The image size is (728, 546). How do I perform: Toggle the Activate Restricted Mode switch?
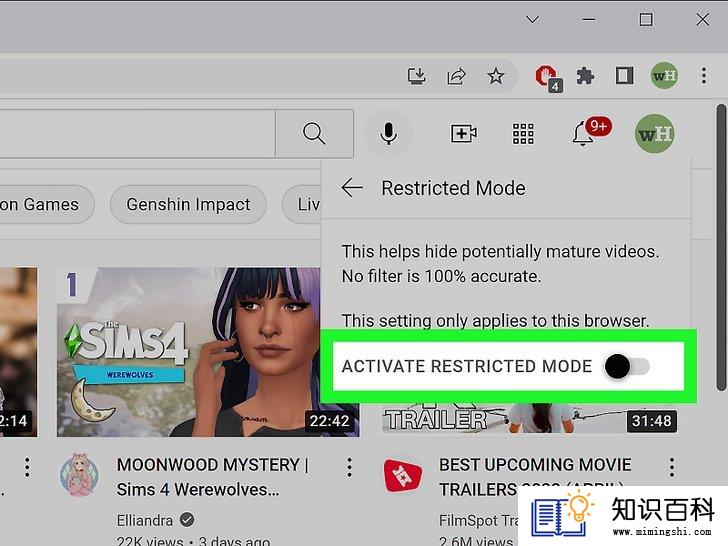coord(626,366)
